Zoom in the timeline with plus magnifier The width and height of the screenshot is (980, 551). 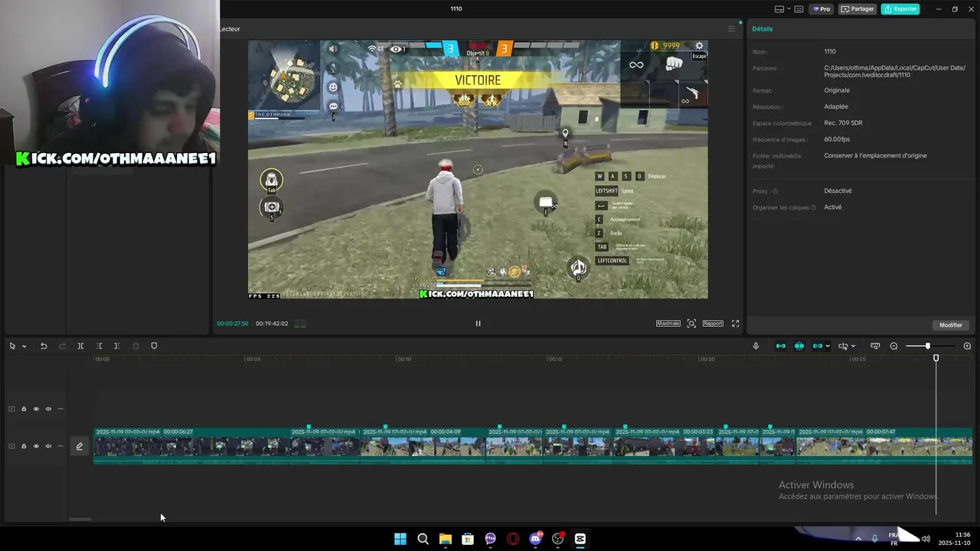967,346
